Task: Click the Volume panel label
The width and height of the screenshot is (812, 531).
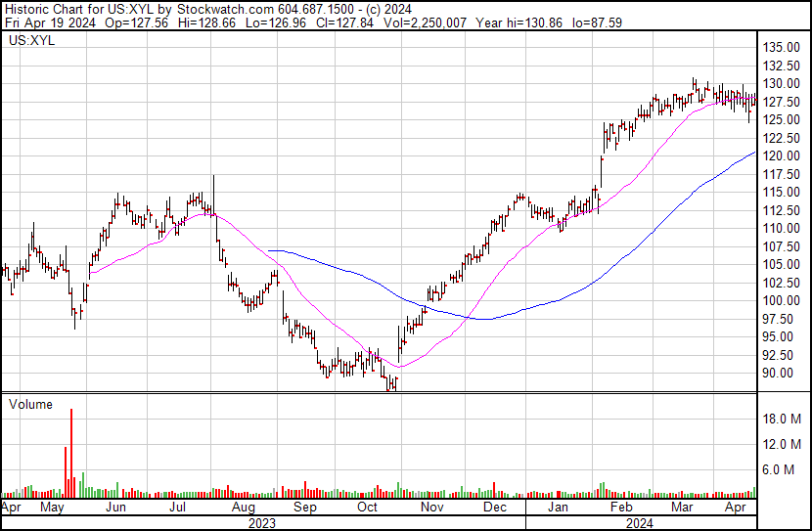Action: (30, 404)
